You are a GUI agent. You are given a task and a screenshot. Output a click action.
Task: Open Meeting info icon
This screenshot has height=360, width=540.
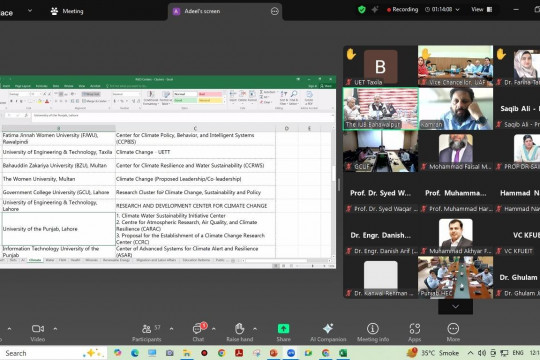(373, 329)
